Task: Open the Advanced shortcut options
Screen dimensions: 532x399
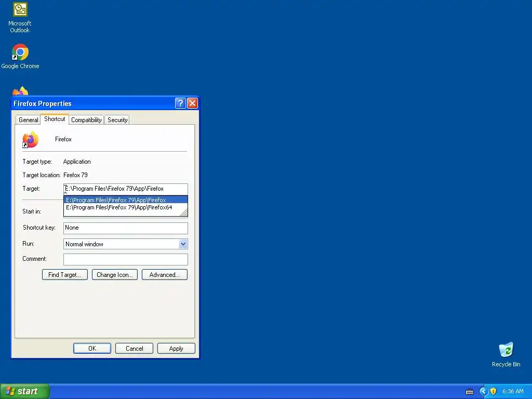Action: pos(165,275)
